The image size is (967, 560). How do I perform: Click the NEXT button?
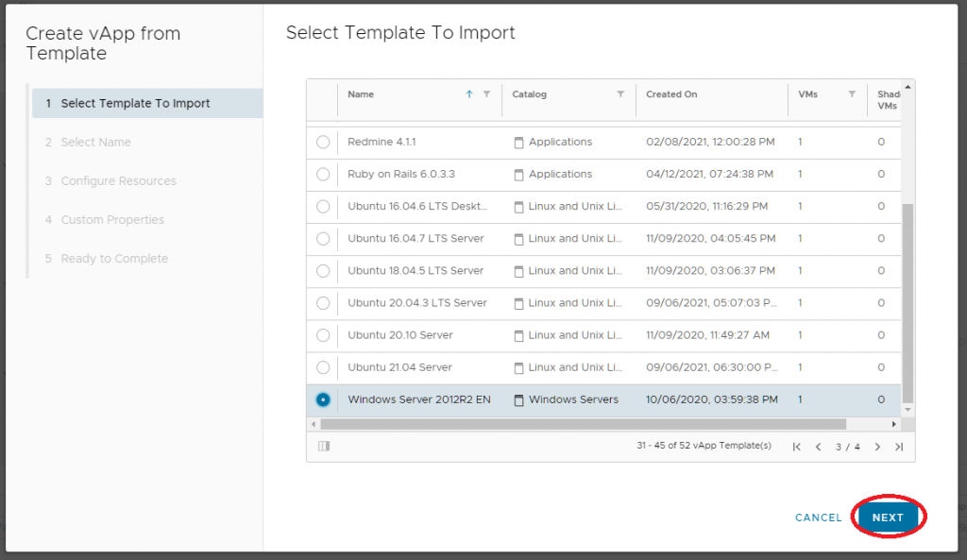[888, 518]
